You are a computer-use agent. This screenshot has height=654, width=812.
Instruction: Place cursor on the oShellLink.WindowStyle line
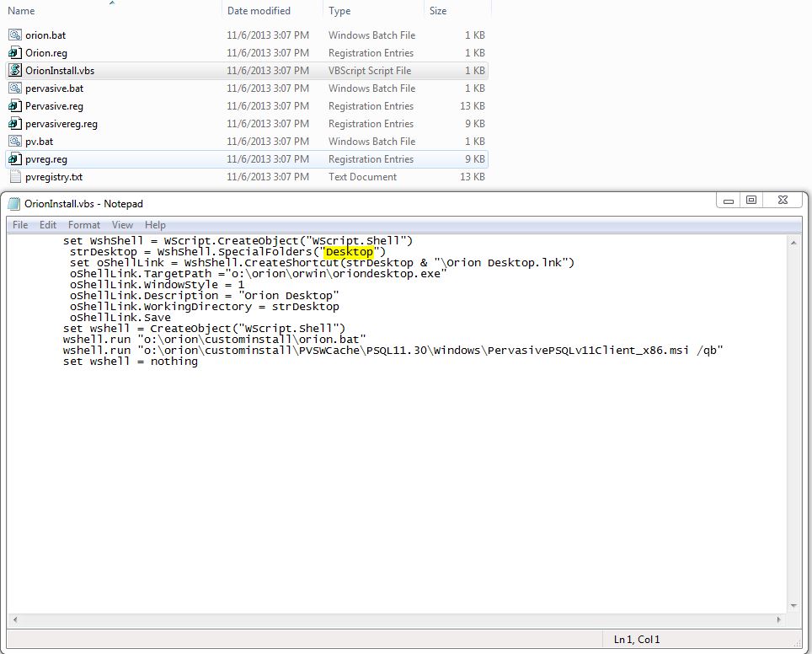click(157, 285)
